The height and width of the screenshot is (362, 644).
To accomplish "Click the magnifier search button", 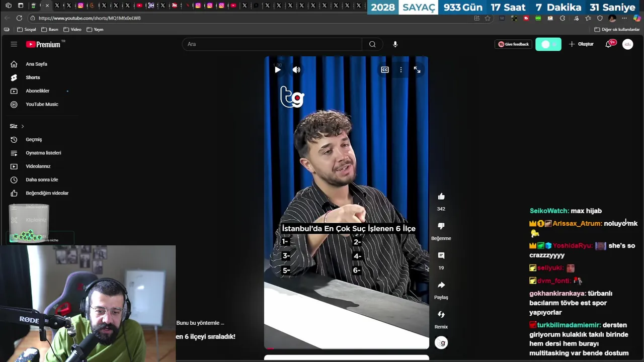I will click(x=372, y=44).
